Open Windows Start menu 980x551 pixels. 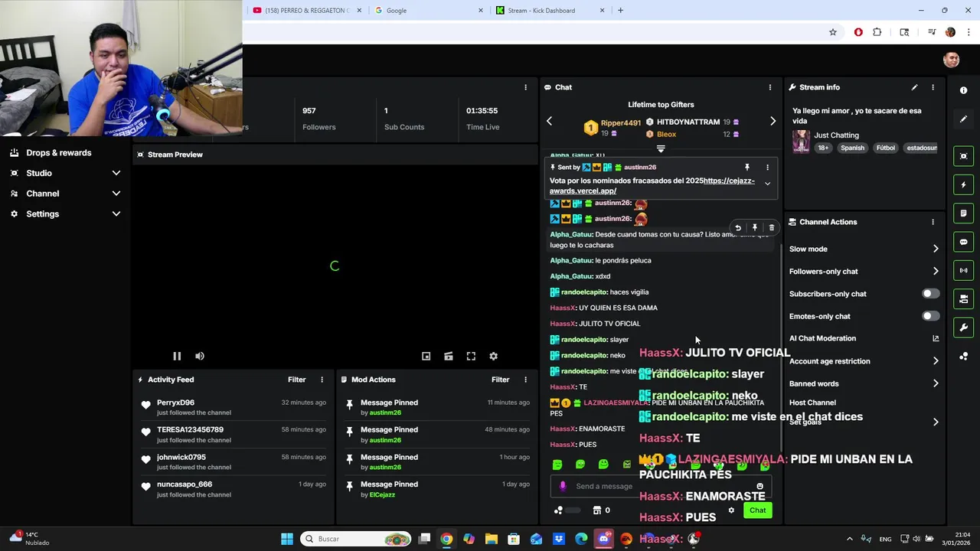287,539
